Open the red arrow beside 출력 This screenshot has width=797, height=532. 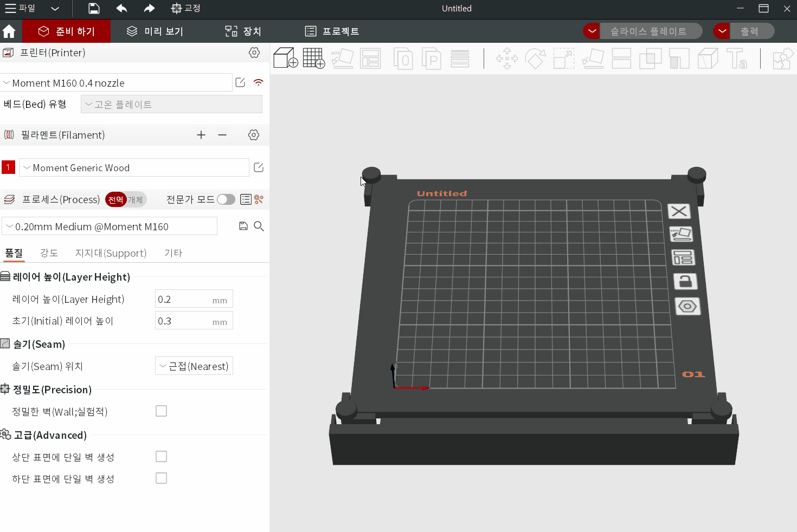tap(722, 31)
